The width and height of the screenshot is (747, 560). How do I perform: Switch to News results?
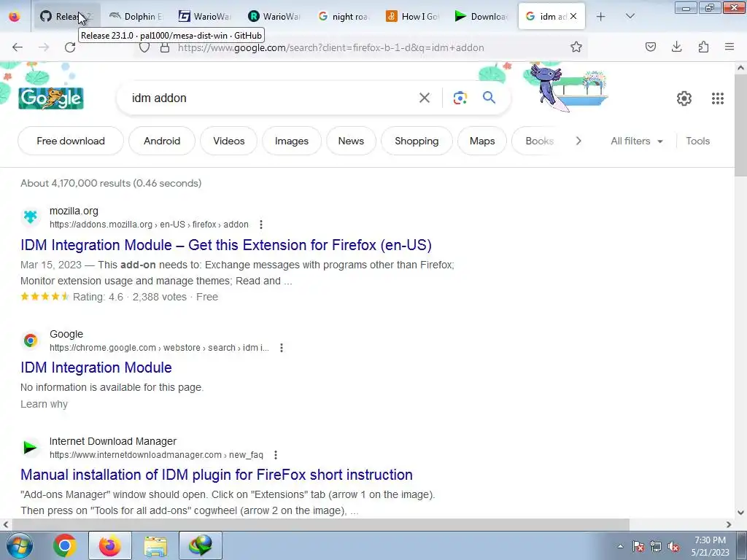coord(351,141)
